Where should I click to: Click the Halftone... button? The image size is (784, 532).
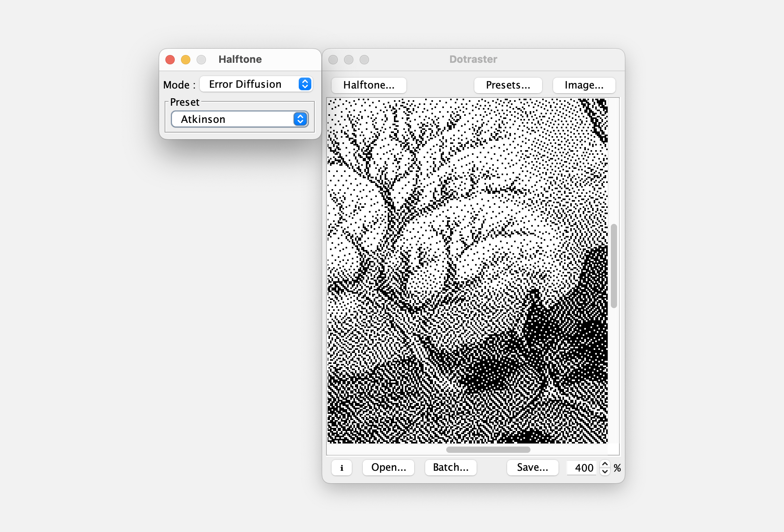[x=369, y=85]
